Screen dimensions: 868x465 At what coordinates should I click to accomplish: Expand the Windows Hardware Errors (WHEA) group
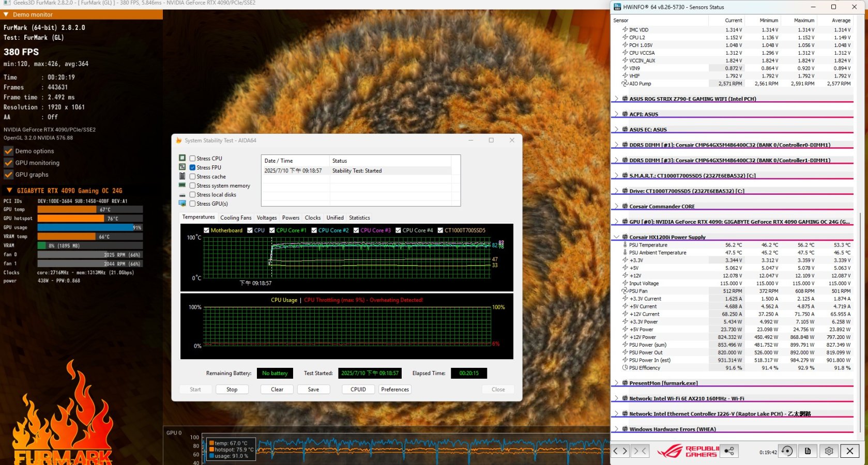pos(616,429)
